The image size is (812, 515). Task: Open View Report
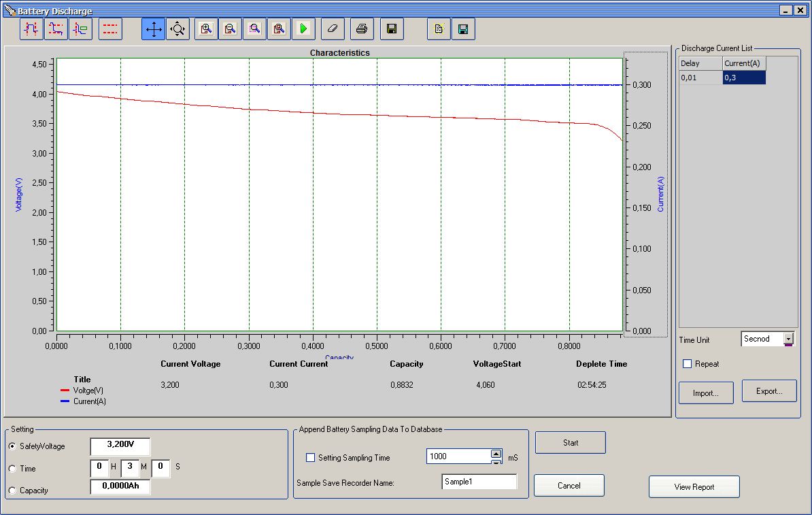point(694,487)
